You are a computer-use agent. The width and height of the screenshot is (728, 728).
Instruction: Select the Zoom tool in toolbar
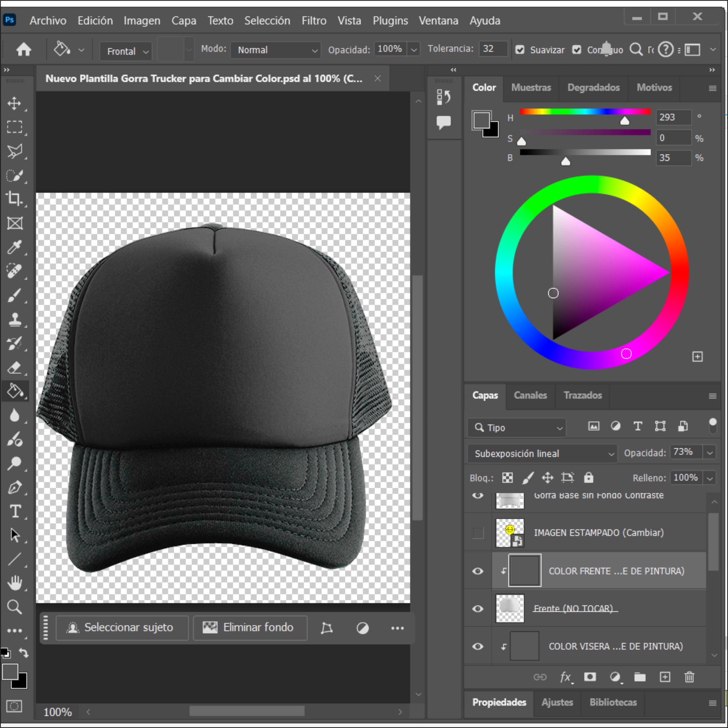point(14,607)
